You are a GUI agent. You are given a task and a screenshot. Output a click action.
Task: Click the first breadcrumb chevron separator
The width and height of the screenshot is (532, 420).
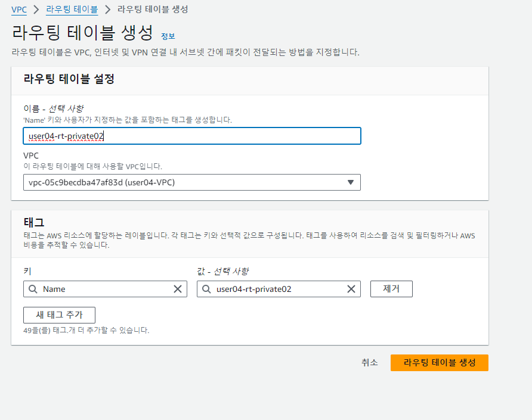pyautogui.click(x=36, y=10)
